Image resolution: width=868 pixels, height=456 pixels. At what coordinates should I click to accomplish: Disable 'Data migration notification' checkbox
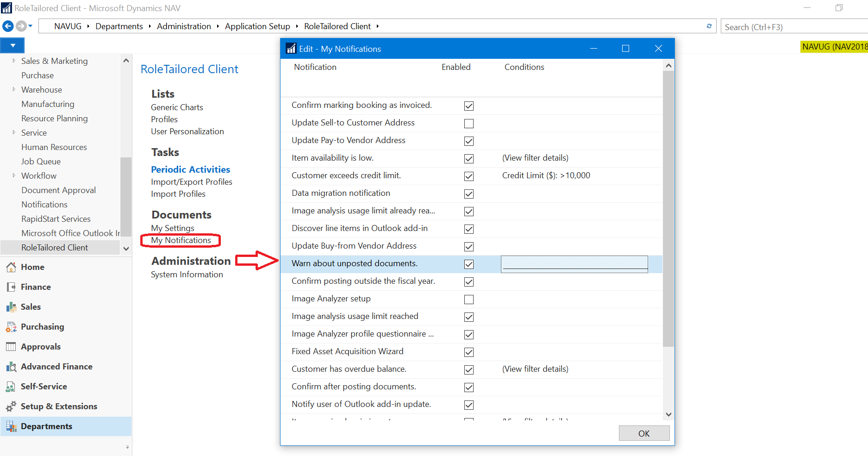click(469, 194)
